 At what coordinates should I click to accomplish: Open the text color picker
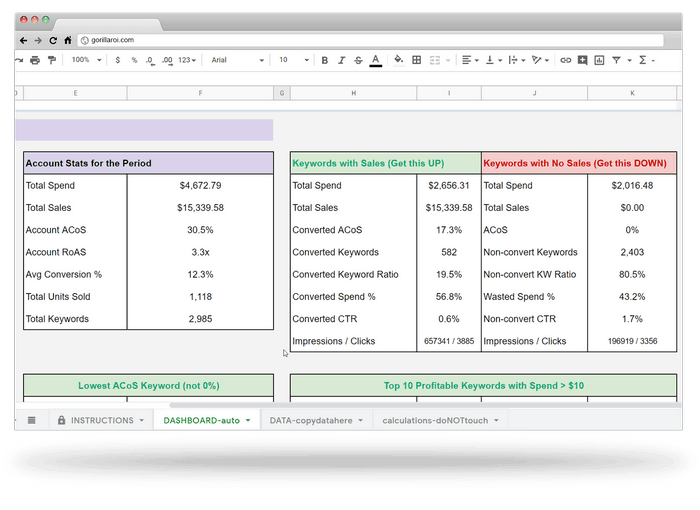pos(375,60)
